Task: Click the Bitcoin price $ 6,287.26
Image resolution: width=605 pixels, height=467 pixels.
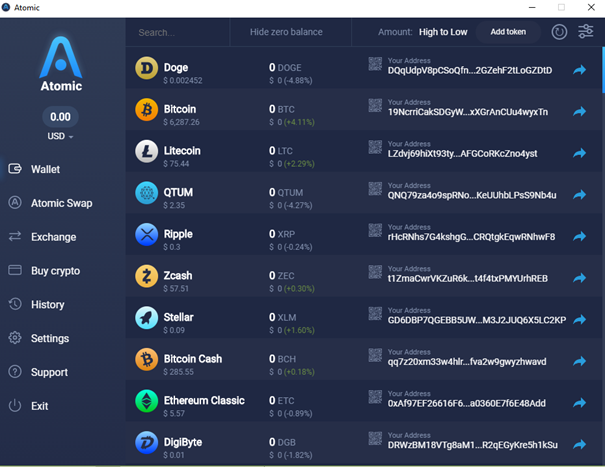Action: point(181,122)
